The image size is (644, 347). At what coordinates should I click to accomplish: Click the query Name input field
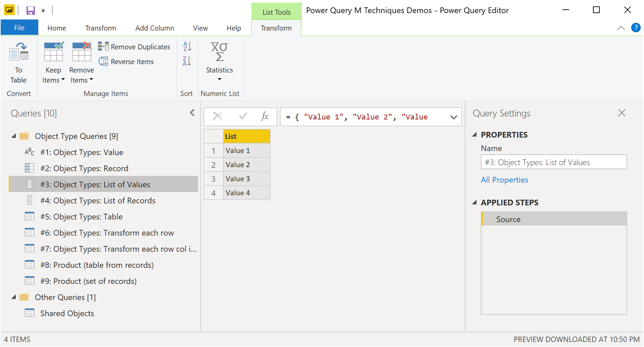pos(553,162)
